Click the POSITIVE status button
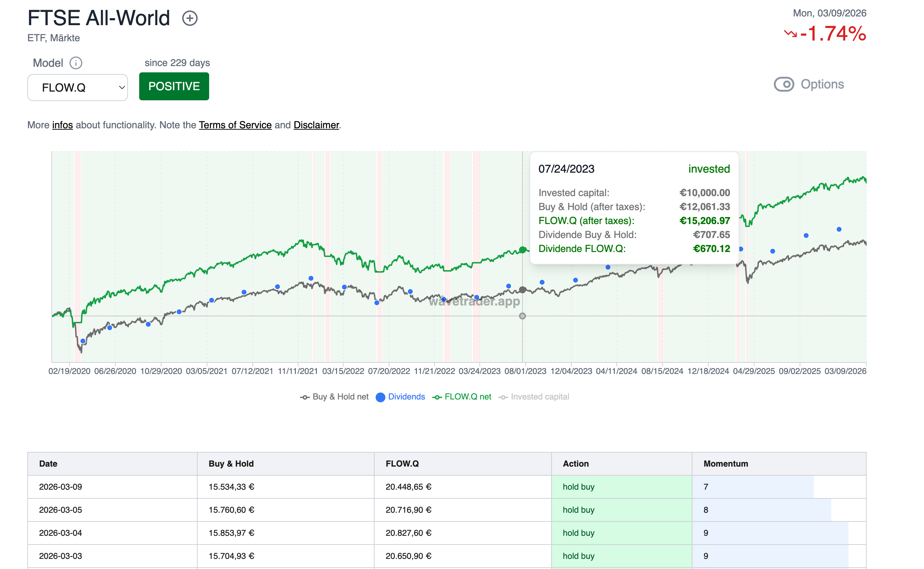This screenshot has width=924, height=569. (x=174, y=86)
